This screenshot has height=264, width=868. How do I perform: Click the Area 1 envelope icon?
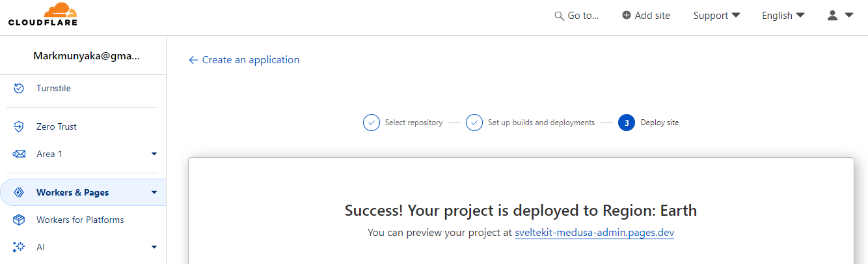point(19,154)
